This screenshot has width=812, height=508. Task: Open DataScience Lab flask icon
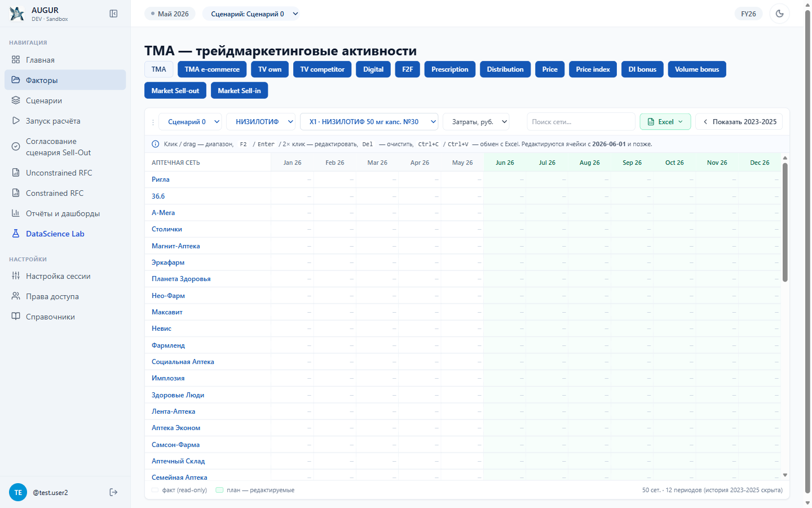pos(16,234)
